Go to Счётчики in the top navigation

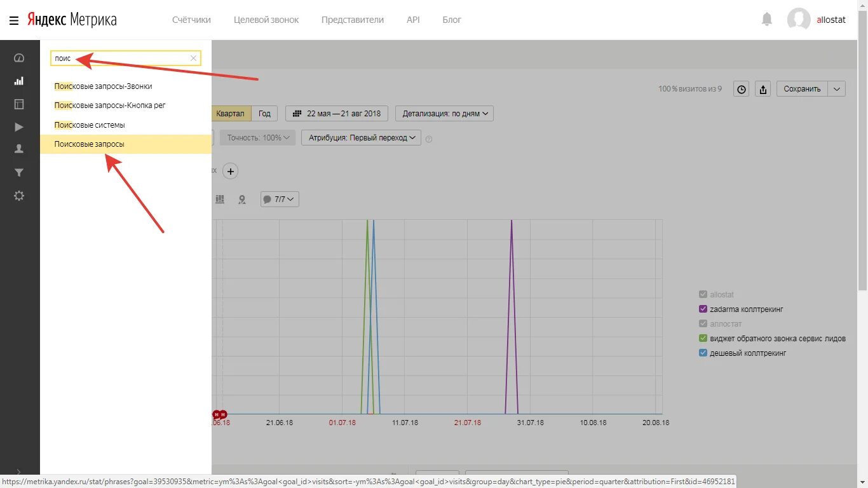[191, 20]
